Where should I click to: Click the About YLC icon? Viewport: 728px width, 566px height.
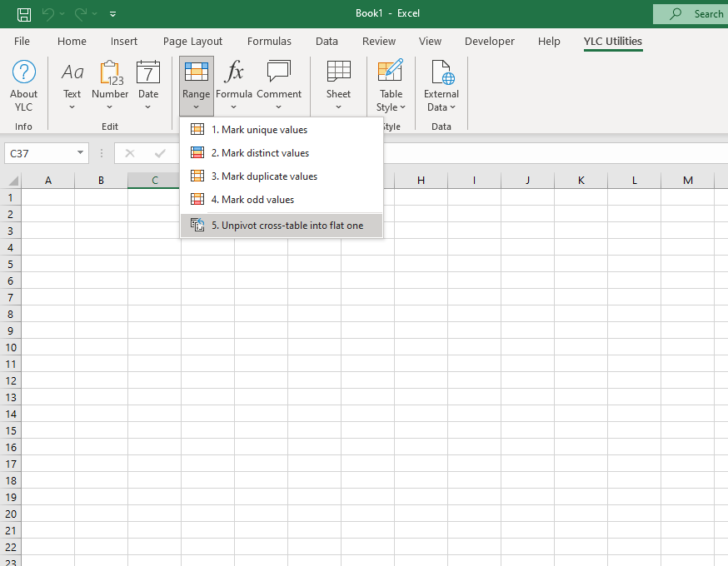[x=24, y=73]
